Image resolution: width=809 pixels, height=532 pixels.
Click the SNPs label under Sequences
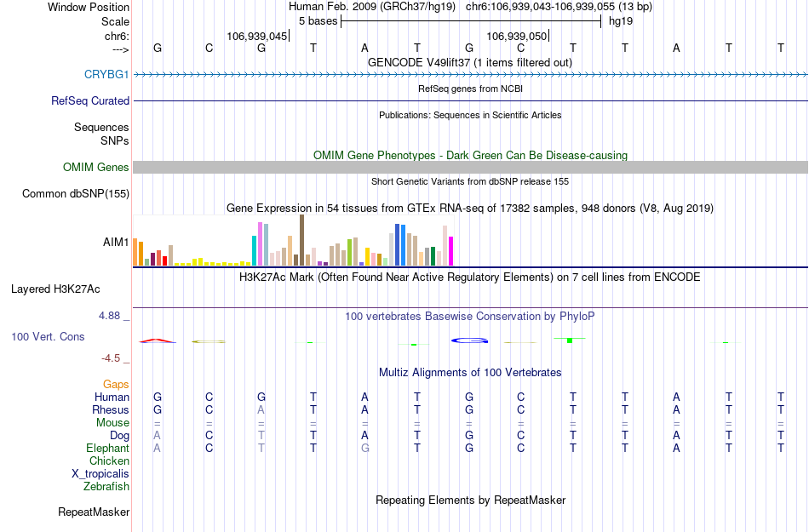pyautogui.click(x=115, y=140)
